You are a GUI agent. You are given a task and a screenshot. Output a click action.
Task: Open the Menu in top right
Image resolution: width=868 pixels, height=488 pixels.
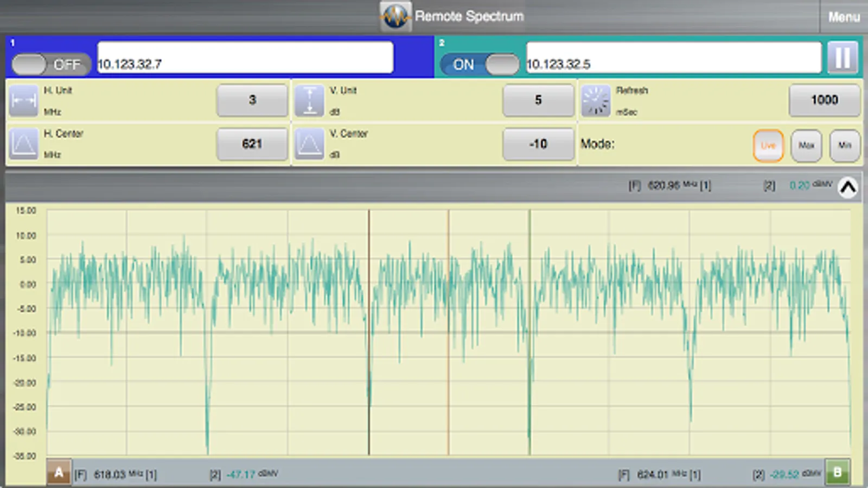(844, 17)
